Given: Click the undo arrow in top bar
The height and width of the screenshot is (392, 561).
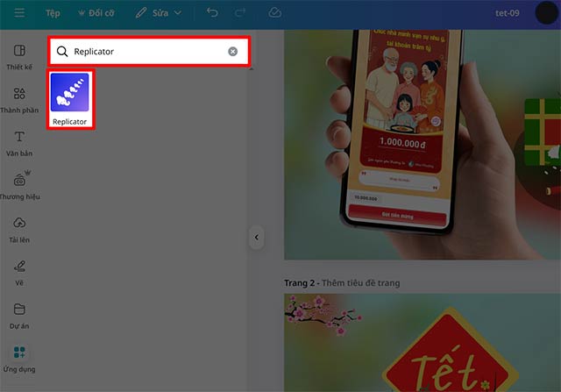Looking at the screenshot, I should 212,13.
